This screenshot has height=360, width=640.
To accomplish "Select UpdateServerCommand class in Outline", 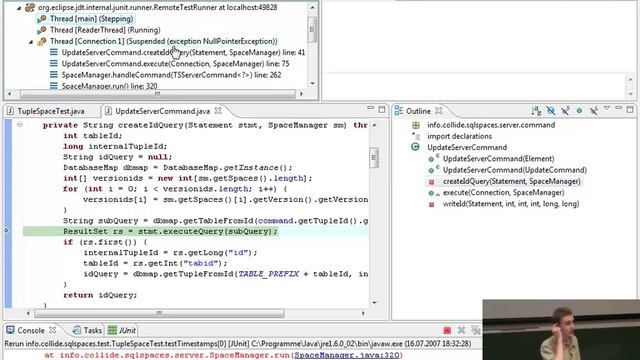I will (467, 147).
